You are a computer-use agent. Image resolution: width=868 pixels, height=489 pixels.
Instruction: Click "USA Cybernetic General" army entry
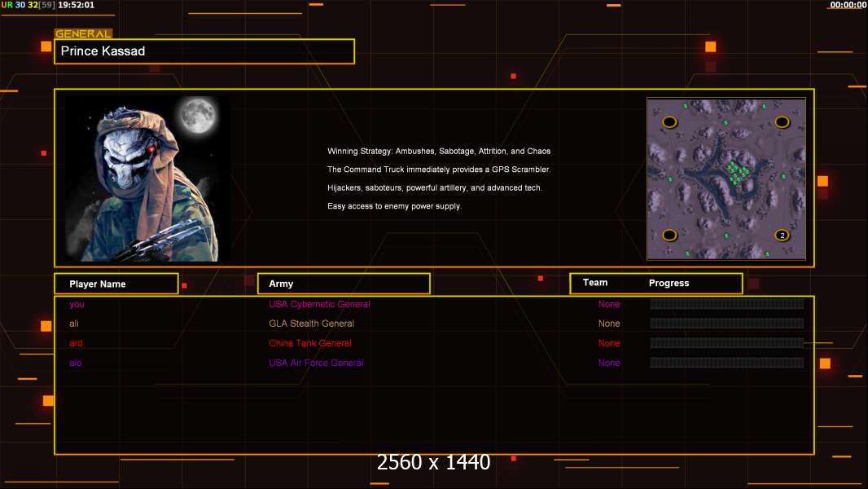[x=319, y=304]
